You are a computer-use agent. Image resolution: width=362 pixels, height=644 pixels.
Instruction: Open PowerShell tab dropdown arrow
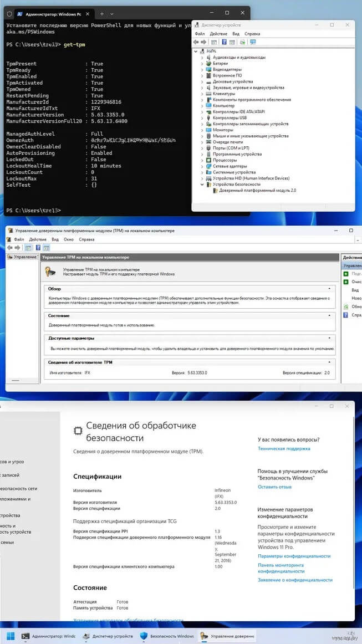tap(111, 13)
